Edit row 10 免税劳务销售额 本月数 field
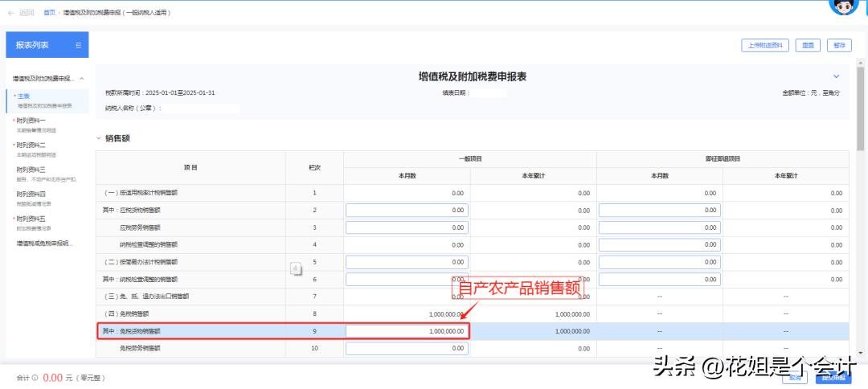This screenshot has width=868, height=389. (407, 349)
